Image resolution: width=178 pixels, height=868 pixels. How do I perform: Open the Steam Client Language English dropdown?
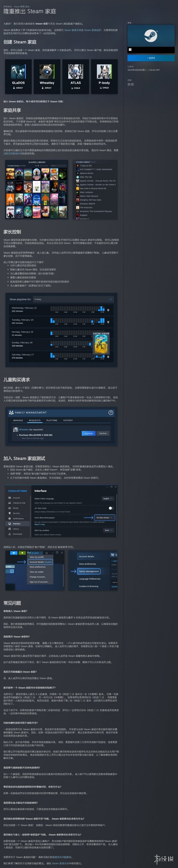point(108,498)
